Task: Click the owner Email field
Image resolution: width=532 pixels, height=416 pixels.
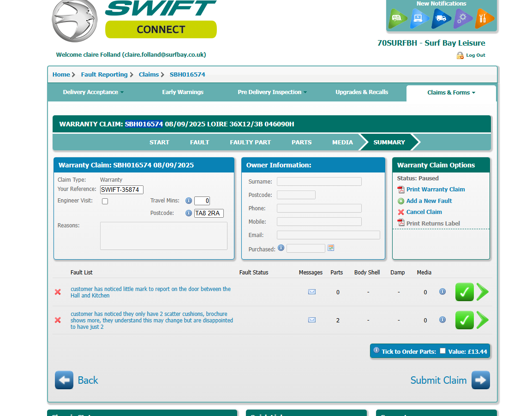Action: (329, 235)
